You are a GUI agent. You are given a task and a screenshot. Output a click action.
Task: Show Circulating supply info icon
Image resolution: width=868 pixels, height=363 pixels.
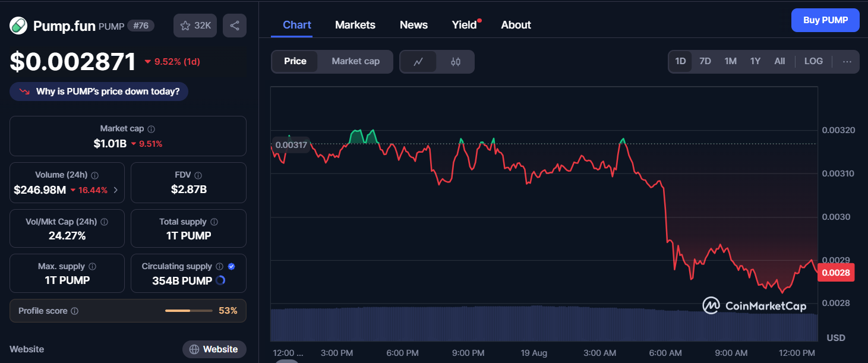[219, 267]
